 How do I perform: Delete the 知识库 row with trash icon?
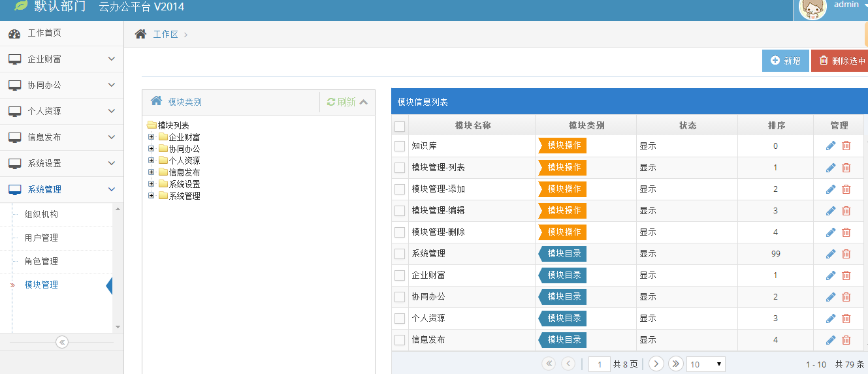pyautogui.click(x=846, y=146)
